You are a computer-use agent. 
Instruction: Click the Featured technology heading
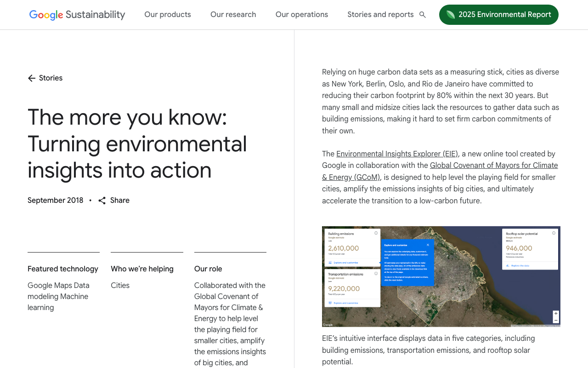(63, 269)
